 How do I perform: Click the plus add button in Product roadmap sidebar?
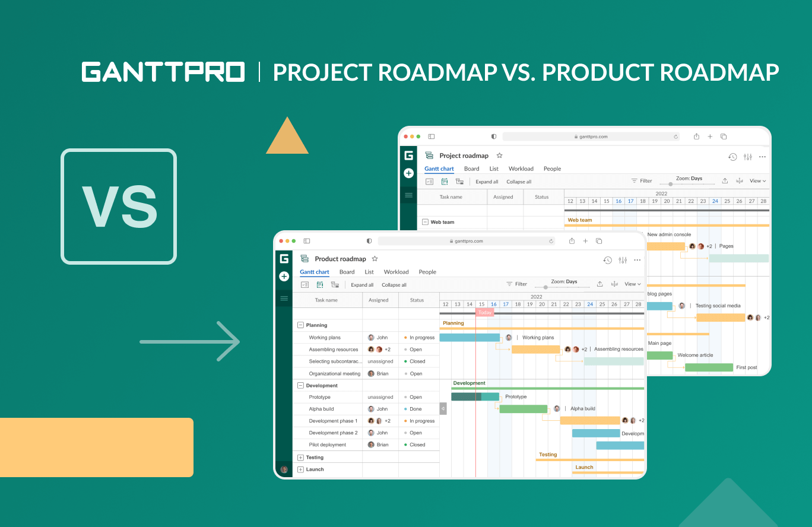[x=284, y=276]
